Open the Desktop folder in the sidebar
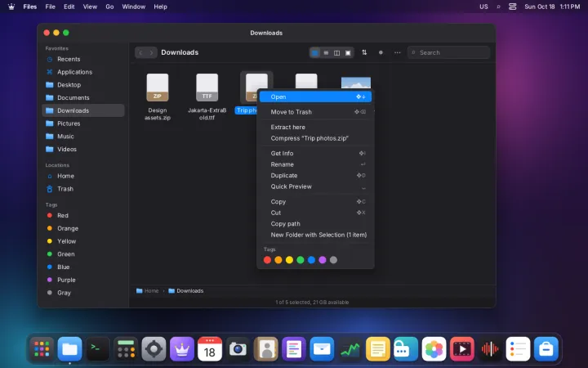This screenshot has height=368, width=588. click(x=83, y=85)
